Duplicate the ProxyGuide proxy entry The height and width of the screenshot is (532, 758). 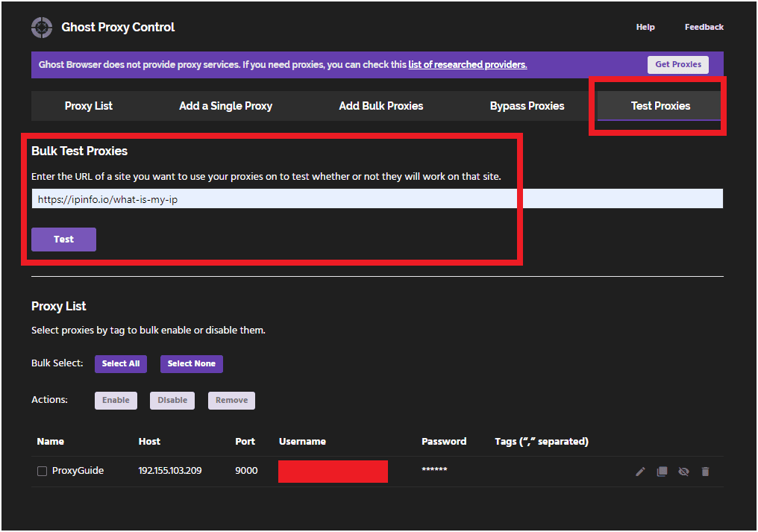point(662,472)
